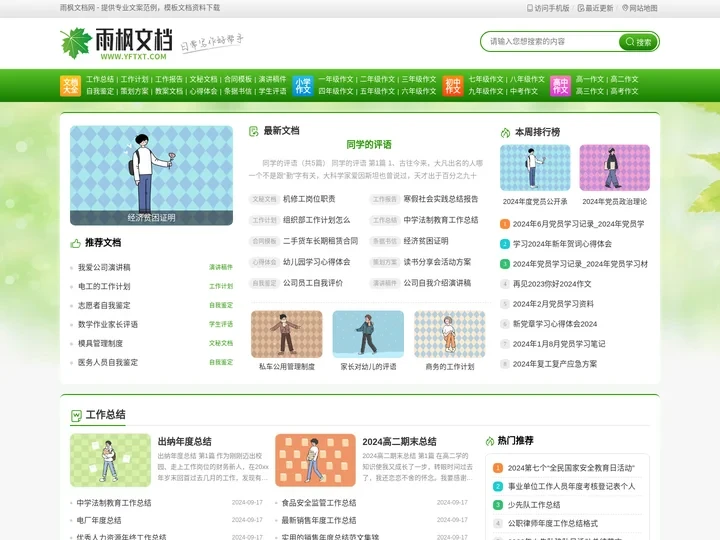
Task: Click the 热门推荐 flame icon
Action: coord(489,441)
